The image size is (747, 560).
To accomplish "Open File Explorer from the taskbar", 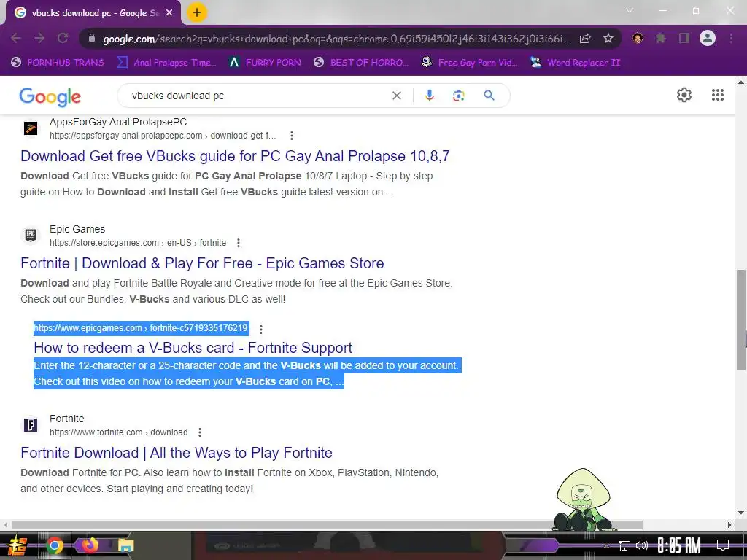I will click(125, 545).
